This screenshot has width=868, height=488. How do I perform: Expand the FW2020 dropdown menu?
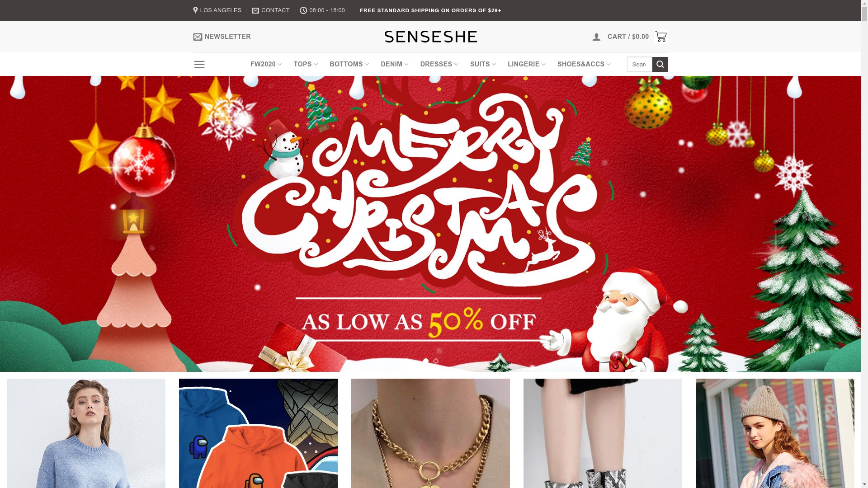pos(266,64)
